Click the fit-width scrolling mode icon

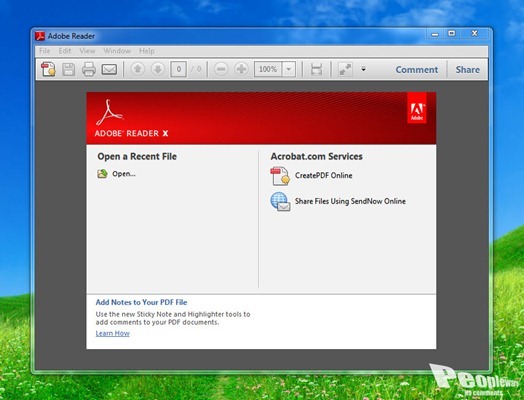pos(316,69)
